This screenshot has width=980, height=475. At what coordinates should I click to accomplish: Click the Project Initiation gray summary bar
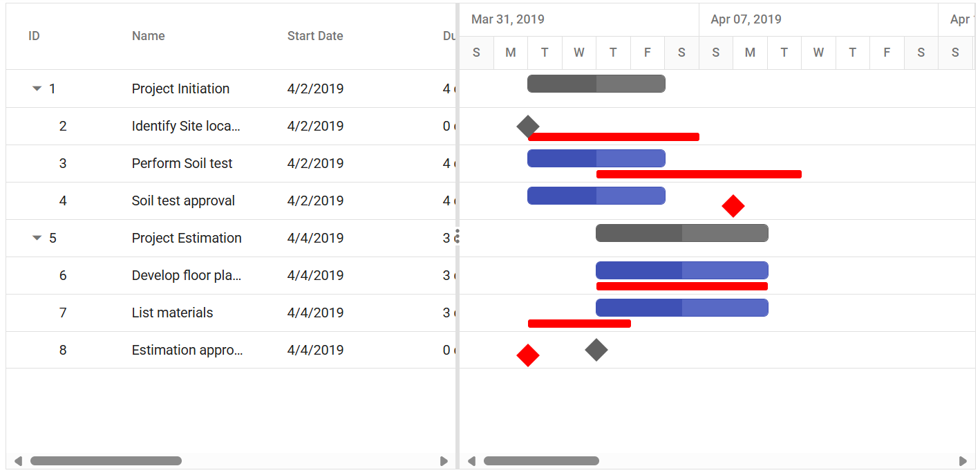(x=596, y=84)
